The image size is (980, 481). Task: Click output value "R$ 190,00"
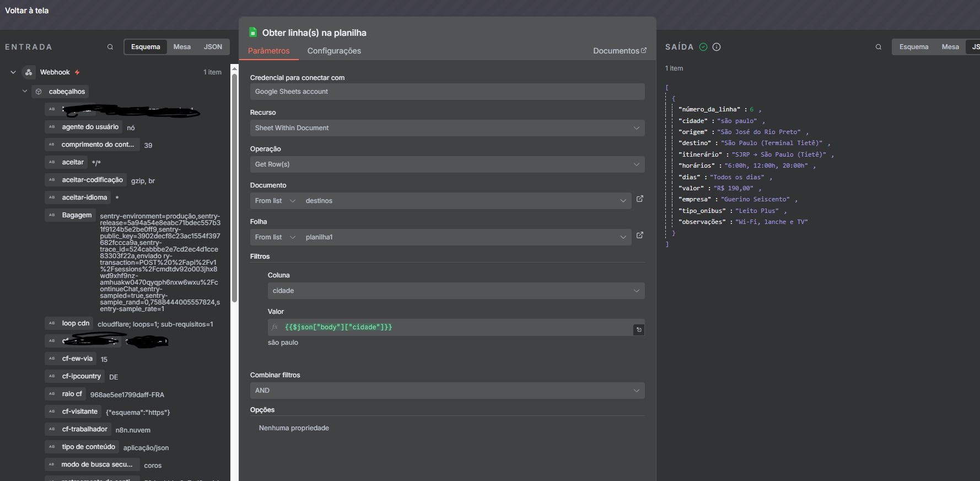(x=733, y=188)
